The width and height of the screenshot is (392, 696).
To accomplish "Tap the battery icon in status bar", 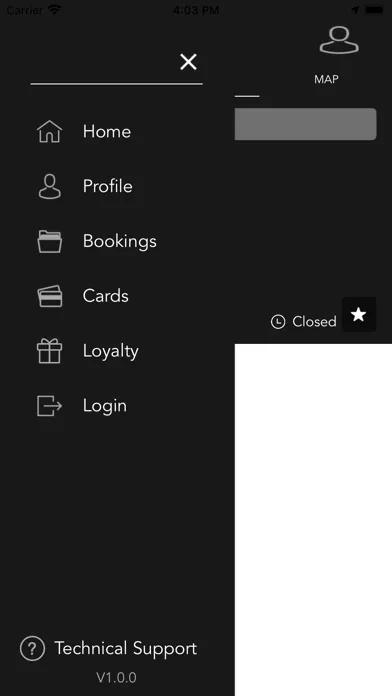I will point(374,10).
